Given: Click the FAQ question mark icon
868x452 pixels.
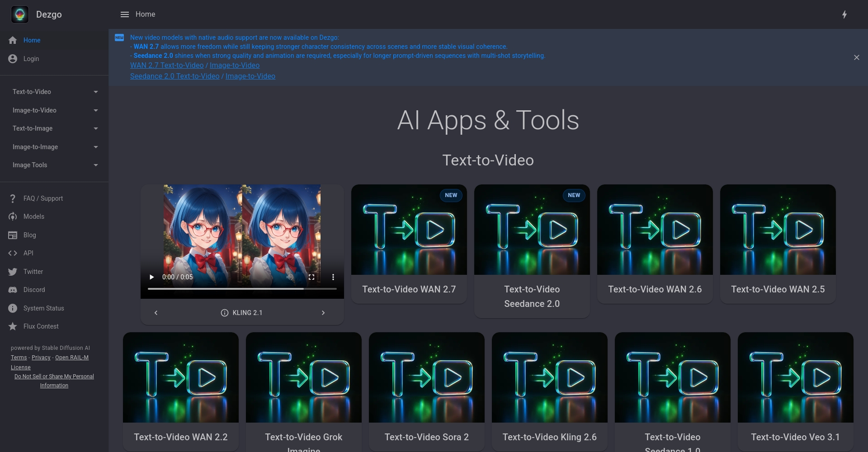Looking at the screenshot, I should (x=13, y=198).
